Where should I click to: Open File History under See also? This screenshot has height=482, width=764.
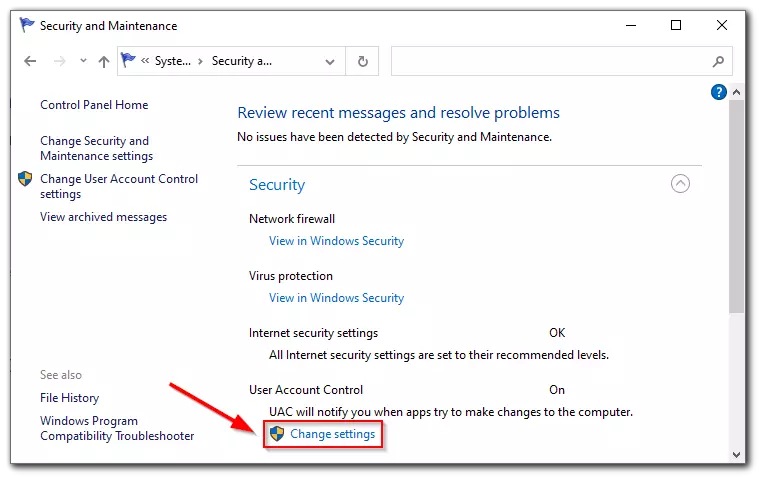pos(69,398)
